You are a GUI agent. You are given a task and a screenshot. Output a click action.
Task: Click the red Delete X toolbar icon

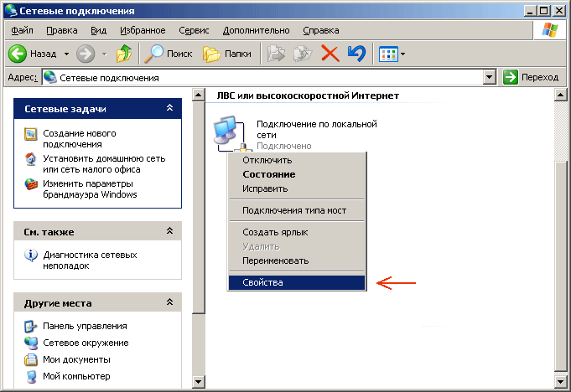(330, 54)
